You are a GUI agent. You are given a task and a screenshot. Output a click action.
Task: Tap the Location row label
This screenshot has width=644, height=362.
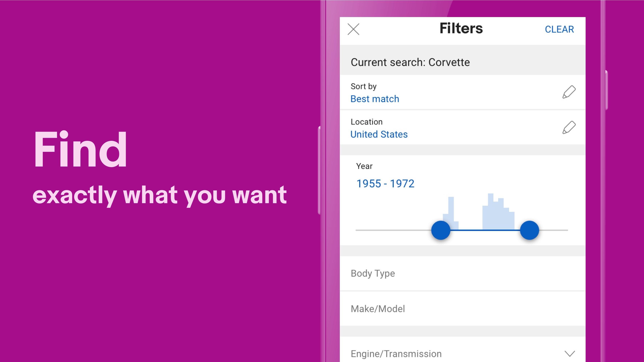pyautogui.click(x=366, y=122)
